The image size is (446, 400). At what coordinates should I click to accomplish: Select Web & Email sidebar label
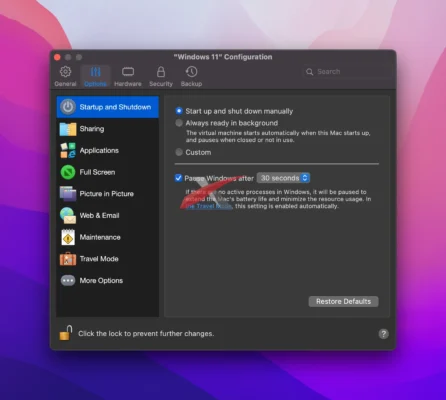click(x=99, y=215)
